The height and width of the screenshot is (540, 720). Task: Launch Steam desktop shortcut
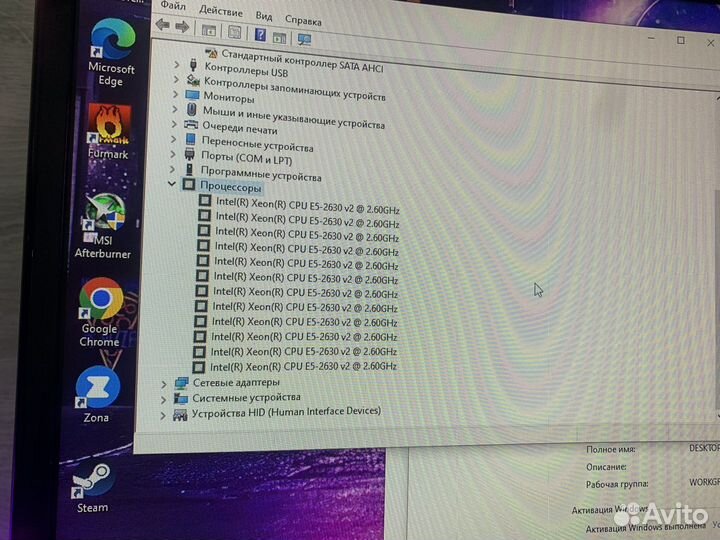[x=92, y=488]
